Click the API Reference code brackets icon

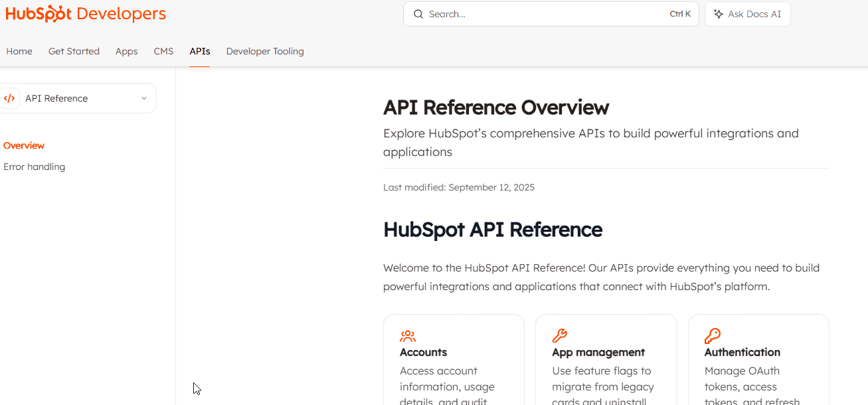[9, 98]
